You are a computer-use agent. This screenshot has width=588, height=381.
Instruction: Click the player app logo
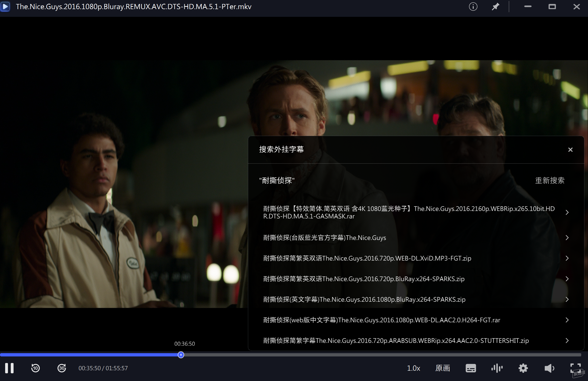pyautogui.click(x=5, y=7)
